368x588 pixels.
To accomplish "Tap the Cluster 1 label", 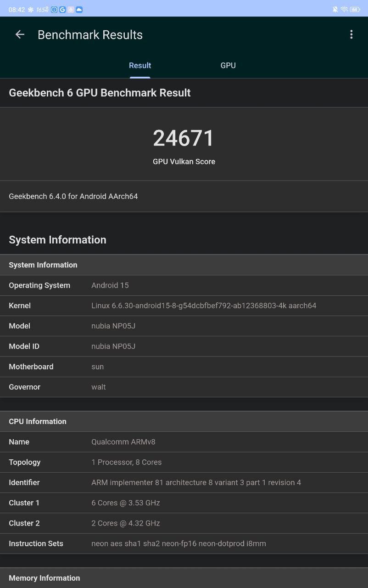I will [24, 503].
